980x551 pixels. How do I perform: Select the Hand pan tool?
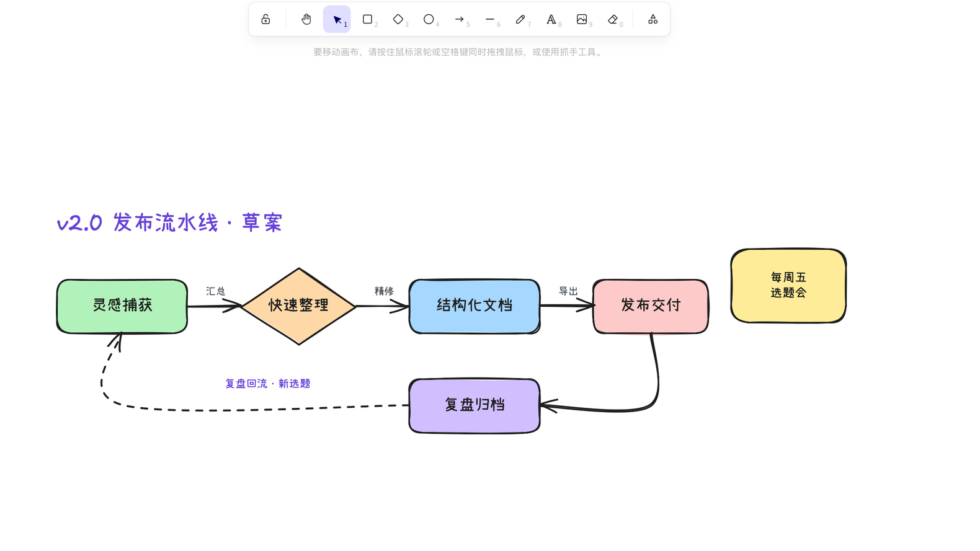coord(306,19)
